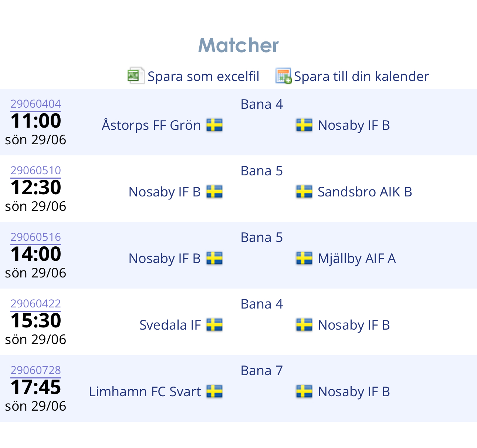Screen dimensions: 477x448
Task: Click flag next to Sandsbro AIK B
Action: (x=304, y=192)
